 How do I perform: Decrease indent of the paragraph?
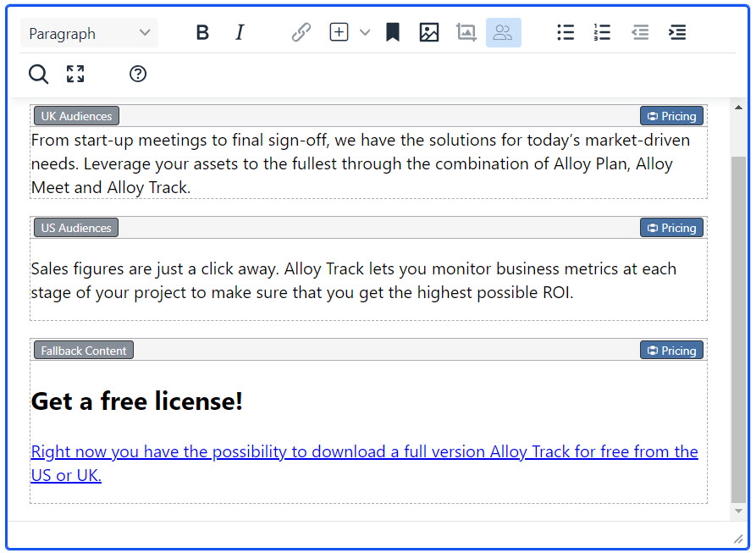tap(640, 33)
